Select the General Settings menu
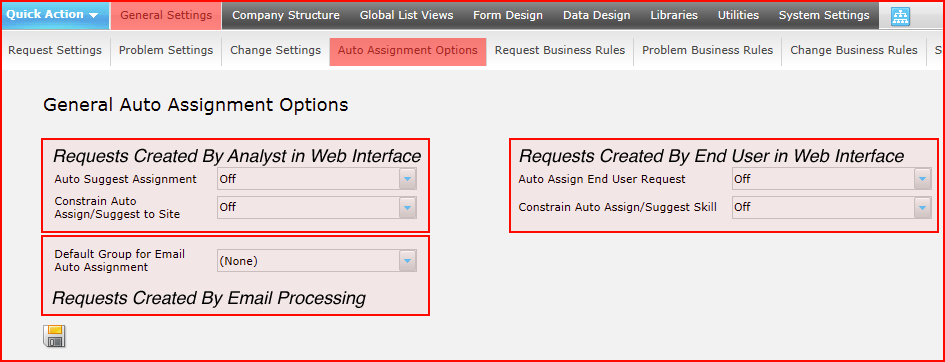945x362 pixels. [x=166, y=15]
